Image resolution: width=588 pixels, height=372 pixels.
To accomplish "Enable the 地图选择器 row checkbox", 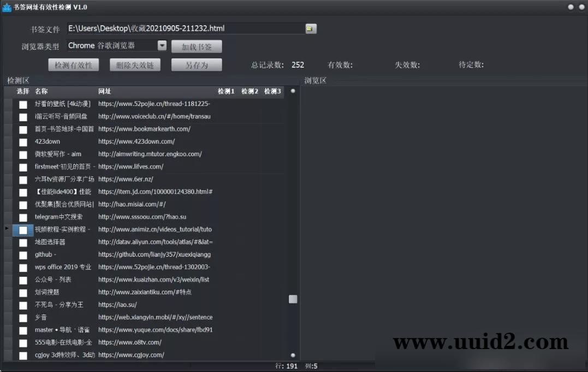I will 22,242.
